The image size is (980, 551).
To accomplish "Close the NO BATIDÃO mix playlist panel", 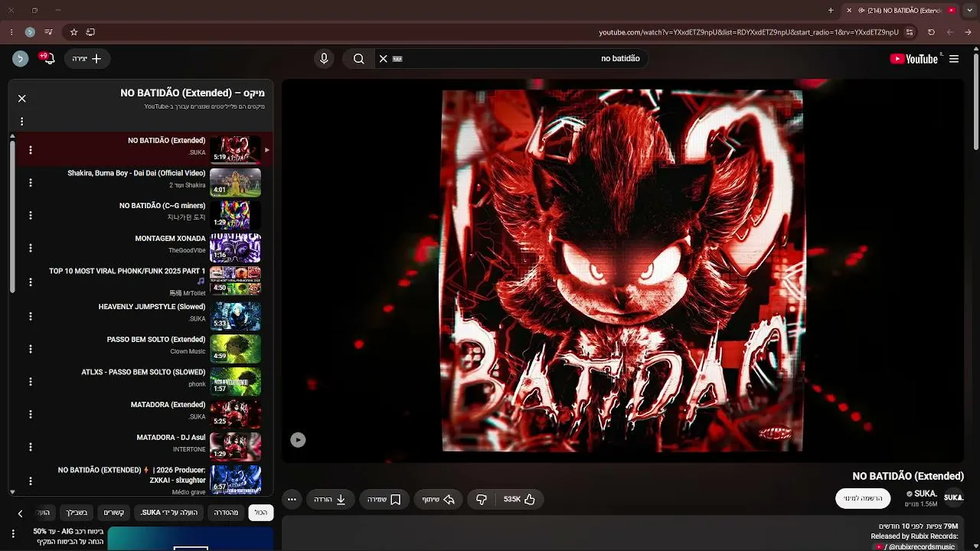I will [22, 99].
